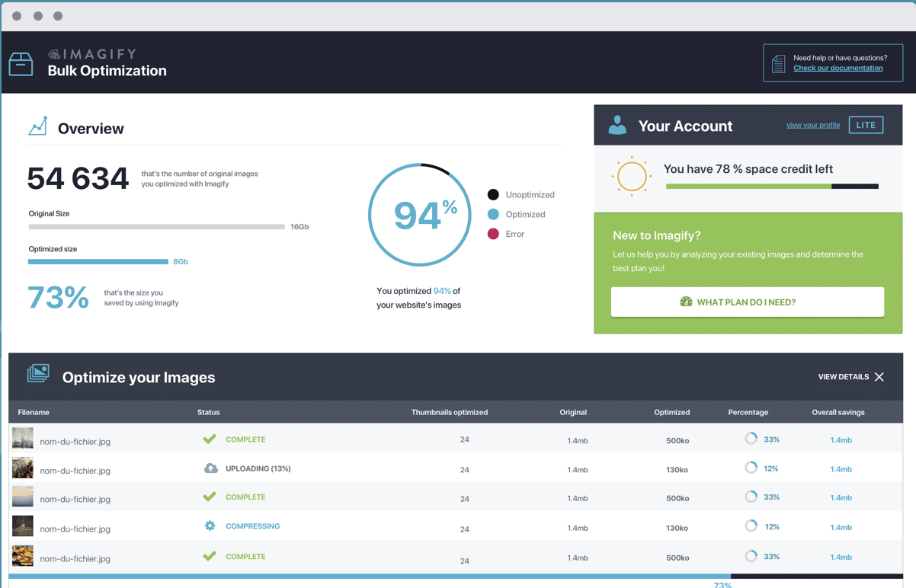Click the X icon next to View Details
The width and height of the screenshot is (916, 588).
point(879,377)
